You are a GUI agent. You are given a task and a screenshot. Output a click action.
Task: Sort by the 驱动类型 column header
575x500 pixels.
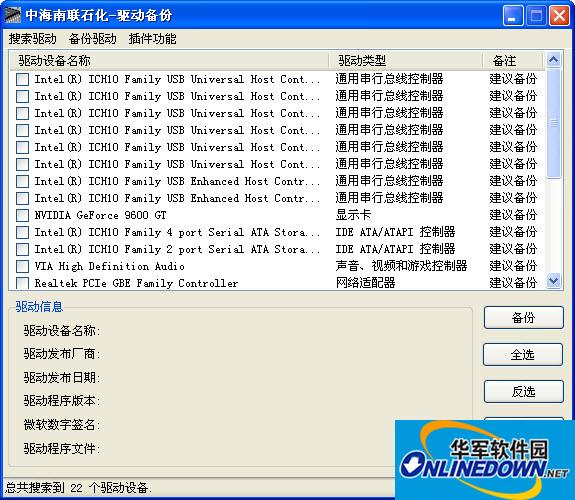(x=406, y=61)
